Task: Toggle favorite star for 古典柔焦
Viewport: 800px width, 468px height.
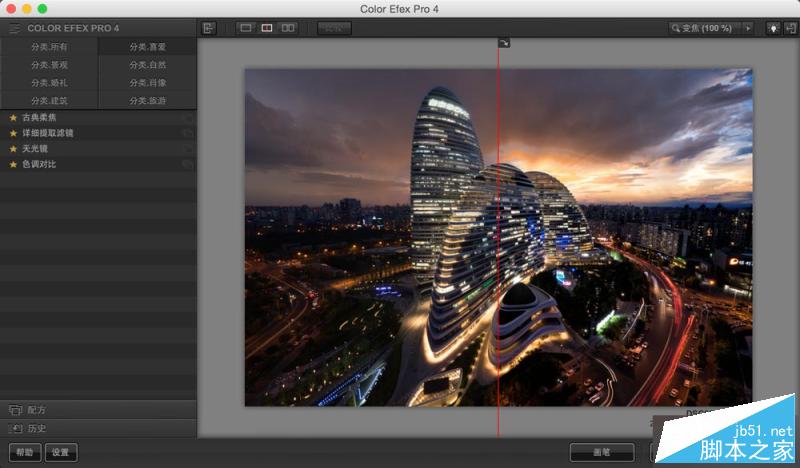Action: click(x=13, y=118)
